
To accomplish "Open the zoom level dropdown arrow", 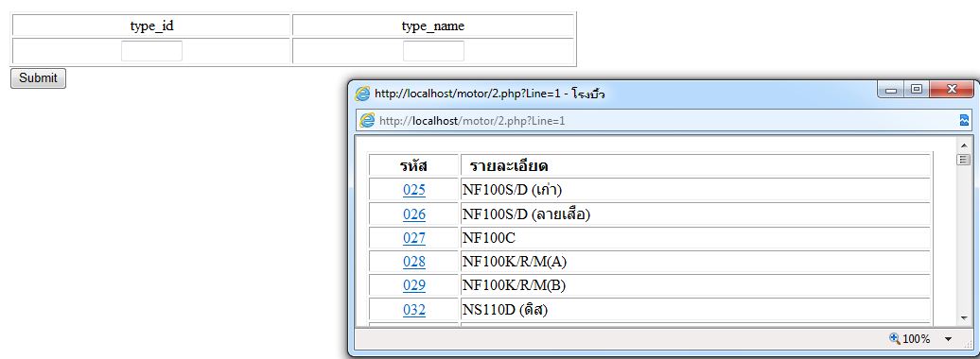I will point(948,339).
